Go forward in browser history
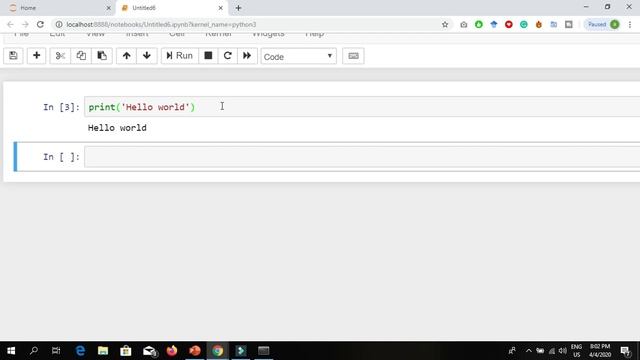Screen dimensions: 640x360 coord(25,24)
